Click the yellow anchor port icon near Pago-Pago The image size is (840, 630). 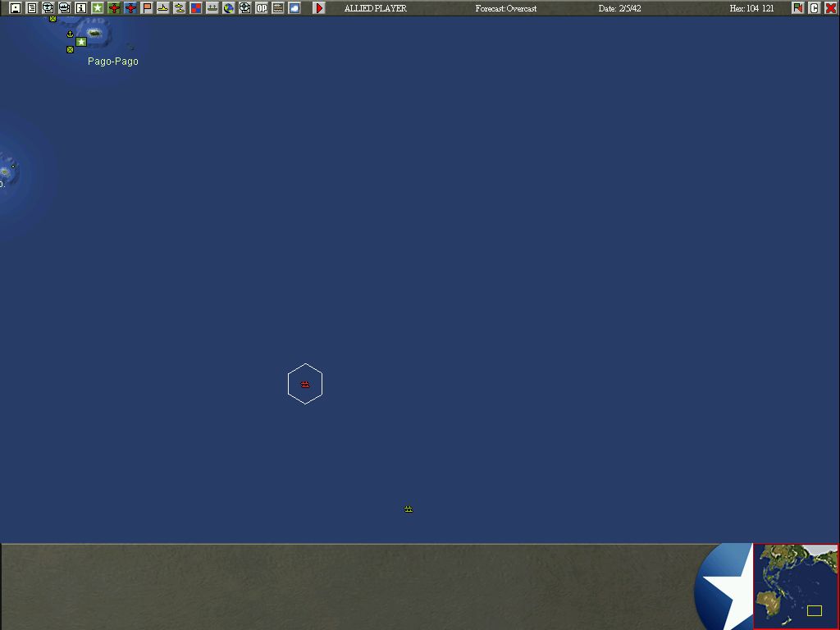[70, 34]
